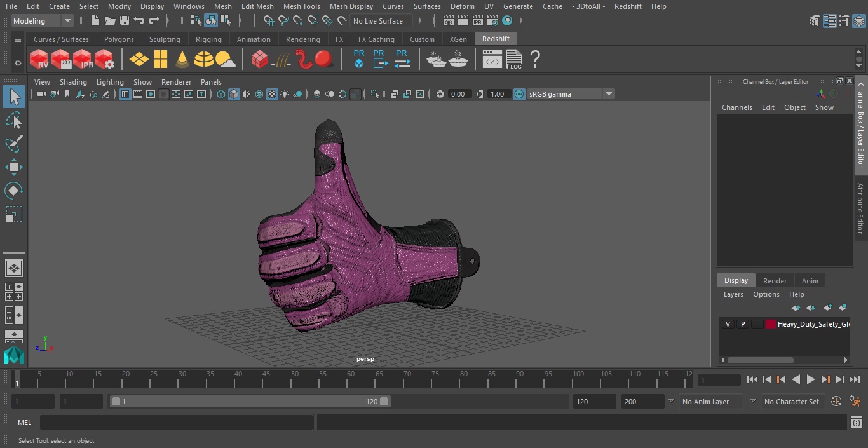868x448 pixels.
Task: Click the Open scene folder icon
Action: (110, 21)
